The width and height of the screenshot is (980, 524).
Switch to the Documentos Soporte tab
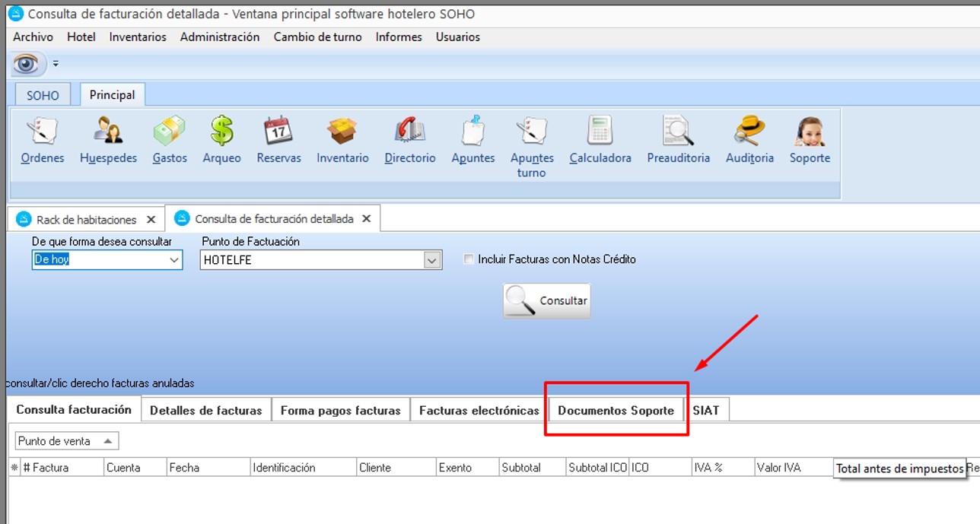pos(616,411)
